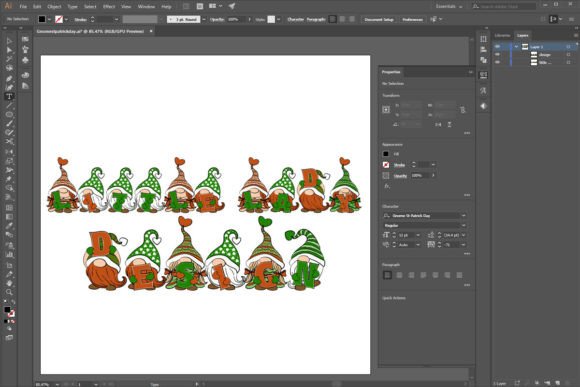Viewport: 580px width, 387px height.
Task: Select the Gradient tool
Action: pos(9,217)
